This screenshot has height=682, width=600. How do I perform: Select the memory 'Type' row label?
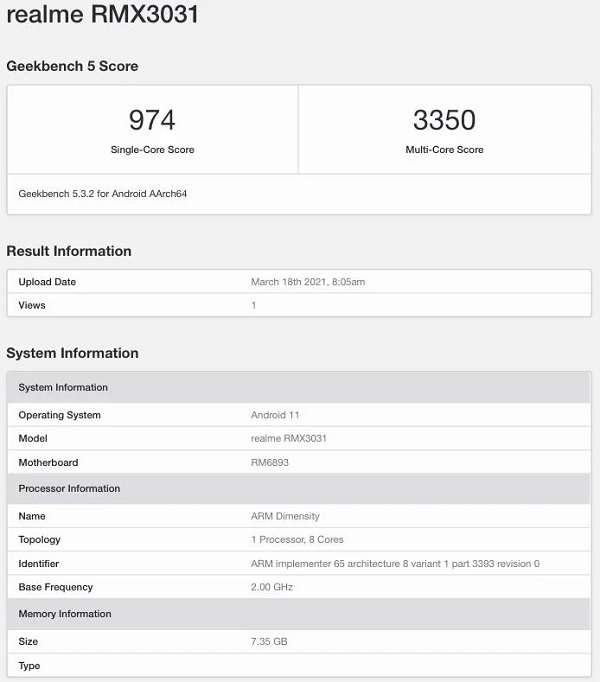click(29, 666)
